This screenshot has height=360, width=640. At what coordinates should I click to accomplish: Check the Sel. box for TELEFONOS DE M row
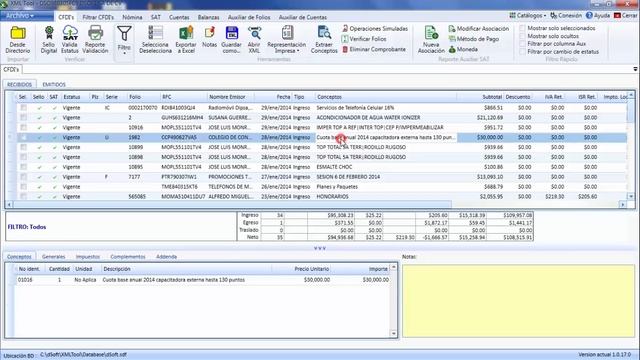point(23,187)
